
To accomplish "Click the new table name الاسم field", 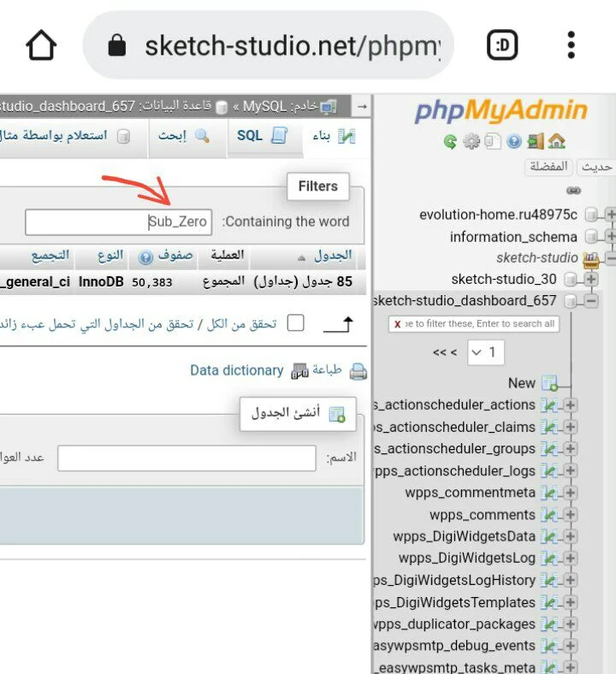I will tap(187, 458).
